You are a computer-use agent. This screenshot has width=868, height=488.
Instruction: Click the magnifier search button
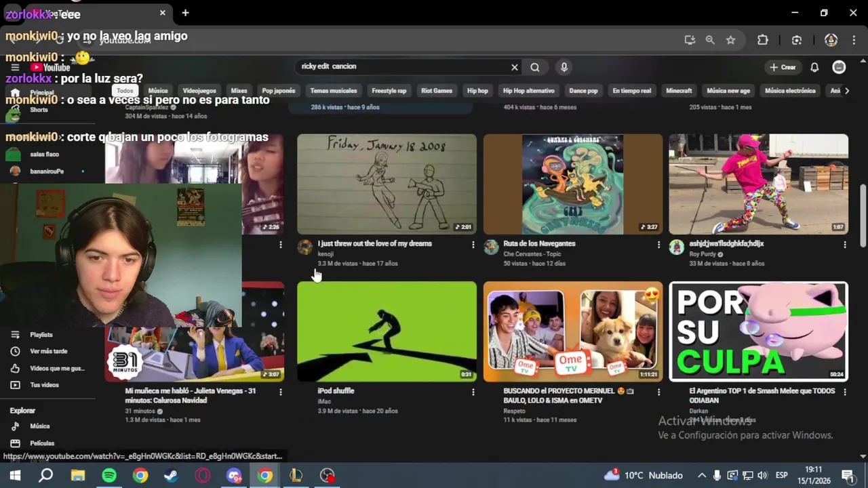click(x=535, y=67)
